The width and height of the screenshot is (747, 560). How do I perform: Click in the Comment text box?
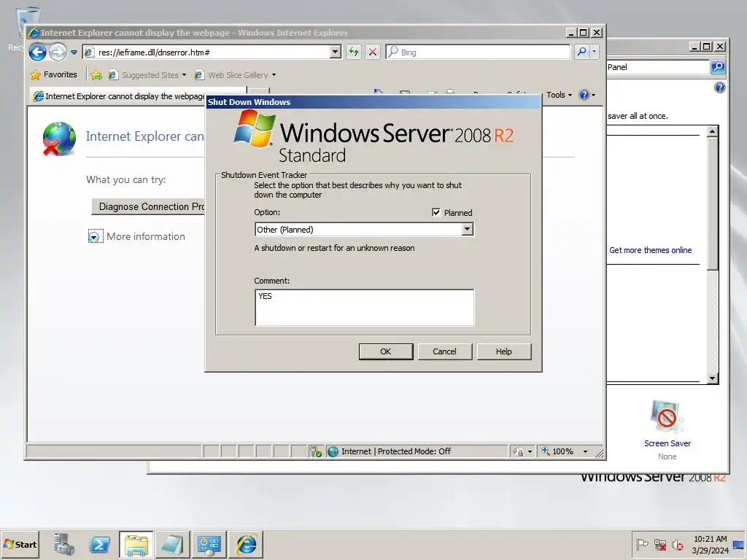pyautogui.click(x=365, y=308)
